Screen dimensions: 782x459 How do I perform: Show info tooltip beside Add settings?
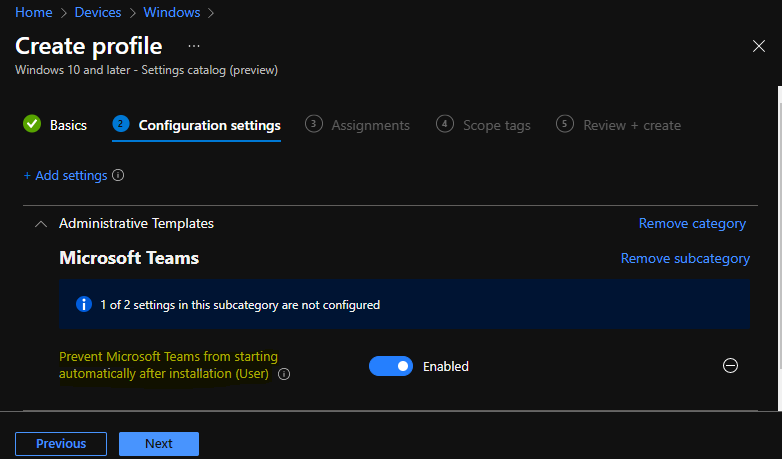click(x=118, y=175)
